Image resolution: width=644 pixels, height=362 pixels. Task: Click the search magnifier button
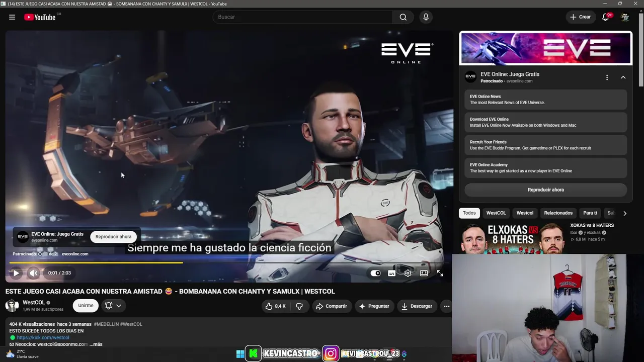pyautogui.click(x=403, y=17)
